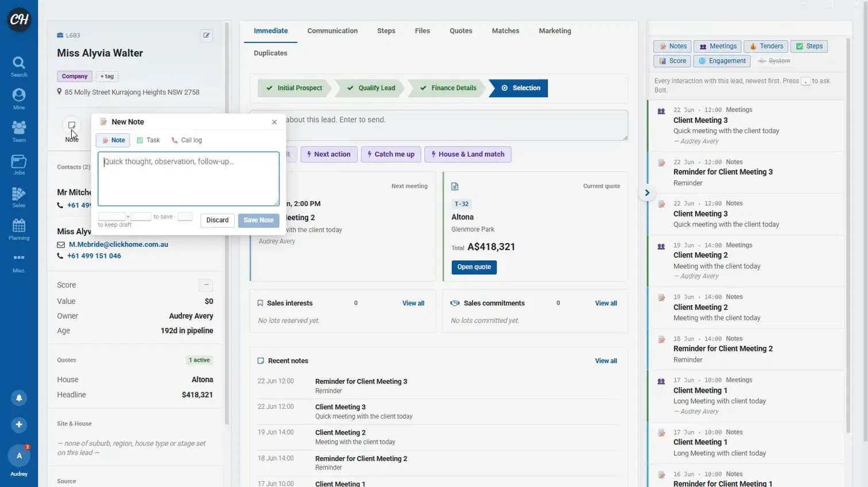The image size is (868, 487).
Task: Toggle the Engagement filter chip
Action: (722, 61)
